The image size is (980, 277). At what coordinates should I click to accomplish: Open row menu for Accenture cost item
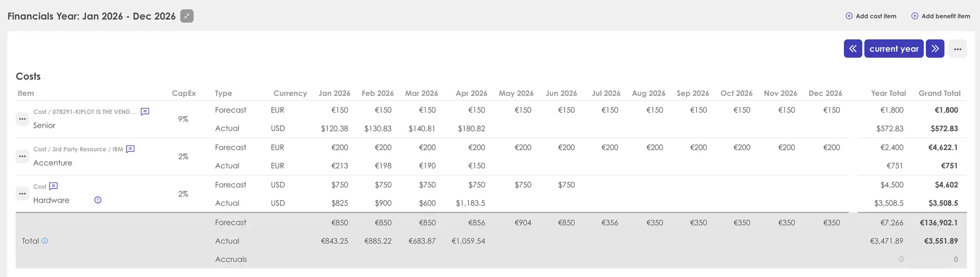22,156
